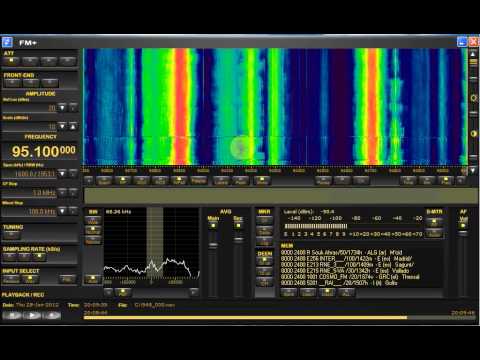
Task: Shift the waterfall right with the right arrow button
Action: (x=461, y=181)
